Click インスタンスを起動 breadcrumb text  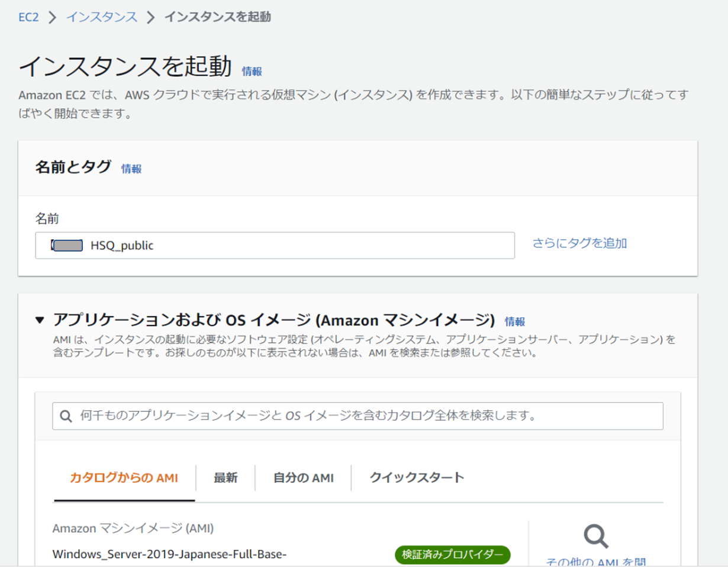pyautogui.click(x=217, y=17)
